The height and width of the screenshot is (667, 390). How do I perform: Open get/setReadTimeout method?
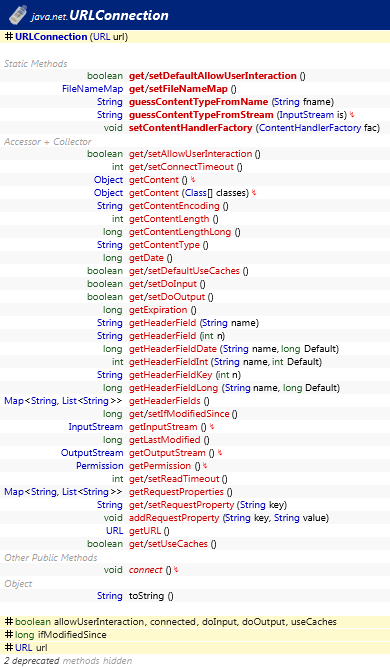(x=174, y=479)
